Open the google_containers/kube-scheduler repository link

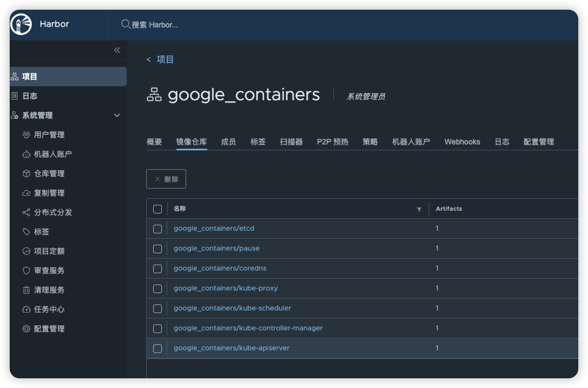[x=232, y=308]
